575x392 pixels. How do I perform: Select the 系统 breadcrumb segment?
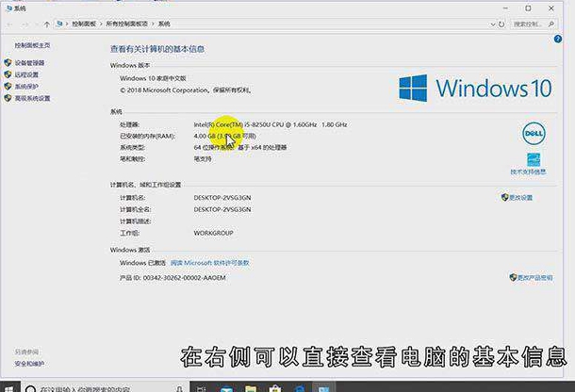point(164,24)
